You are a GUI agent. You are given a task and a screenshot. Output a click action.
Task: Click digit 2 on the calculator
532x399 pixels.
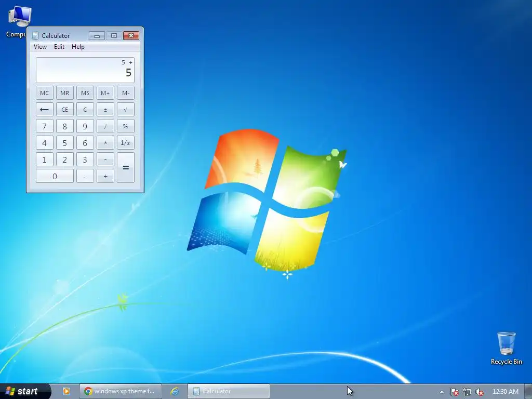(x=65, y=159)
